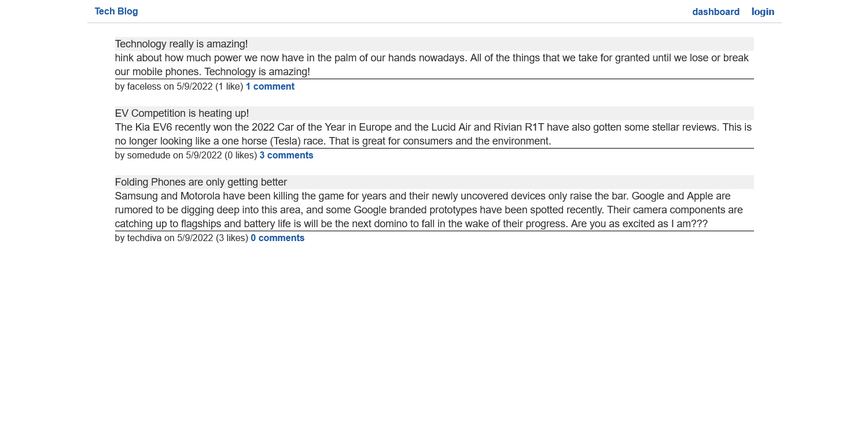
Task: Click the (1 like) count
Action: click(229, 87)
